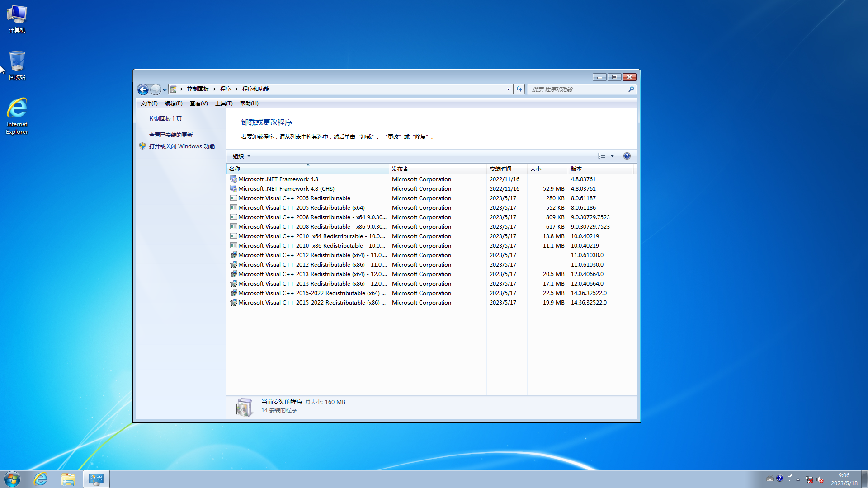
Task: Open 查看已安装的更新 link
Action: (x=171, y=135)
